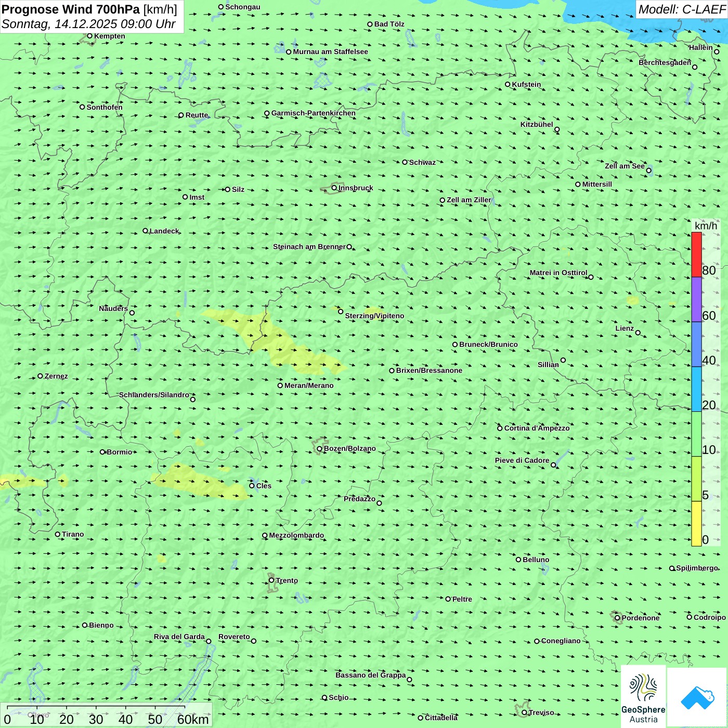Click the Pordenone label
The height and width of the screenshot is (728, 728).
click(641, 618)
